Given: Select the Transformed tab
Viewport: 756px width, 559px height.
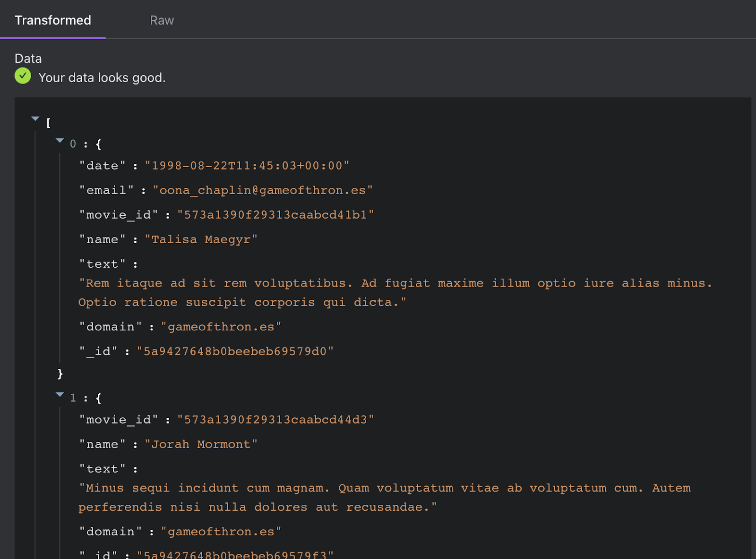Looking at the screenshot, I should pos(53,20).
